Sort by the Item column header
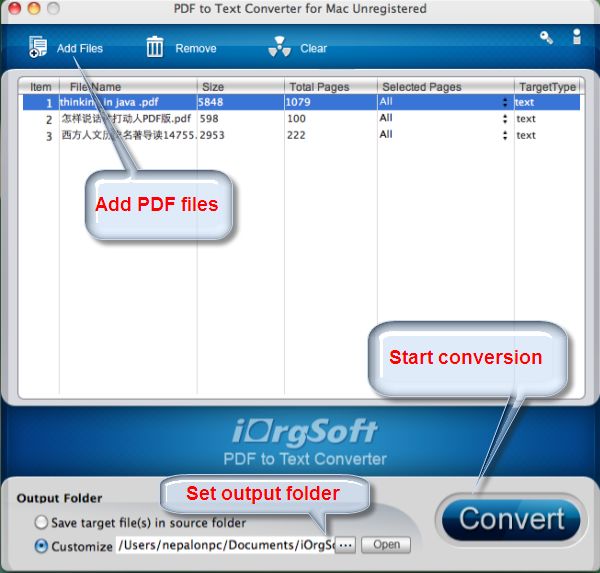600x573 pixels. click(x=40, y=87)
